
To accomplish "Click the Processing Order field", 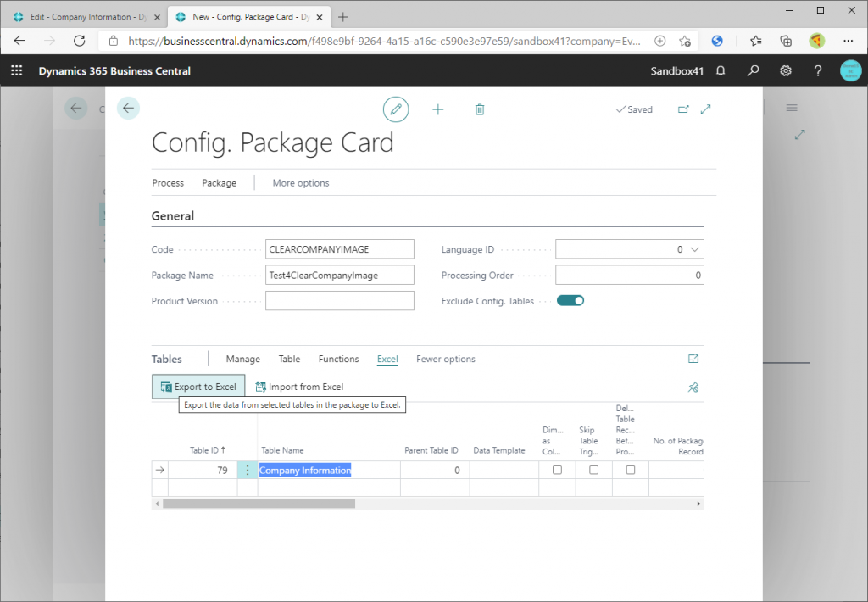I will [x=630, y=276].
